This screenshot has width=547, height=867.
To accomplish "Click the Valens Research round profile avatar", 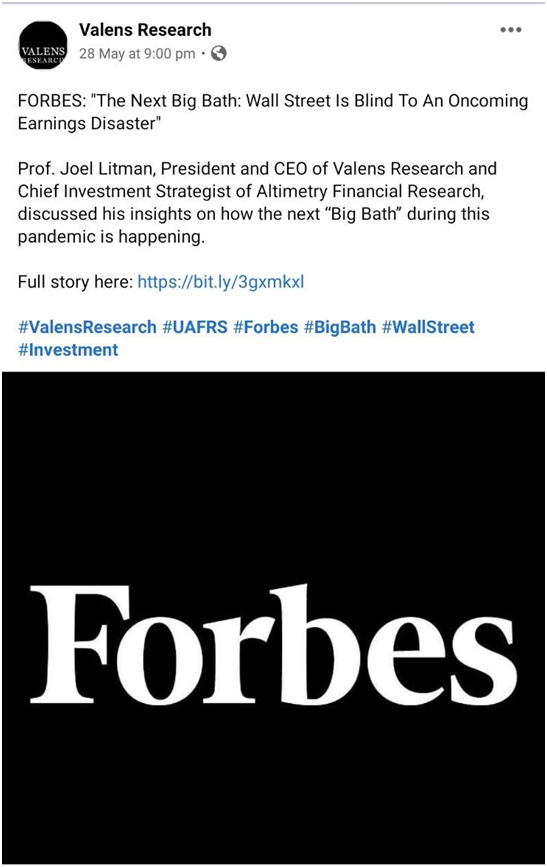I will (43, 45).
